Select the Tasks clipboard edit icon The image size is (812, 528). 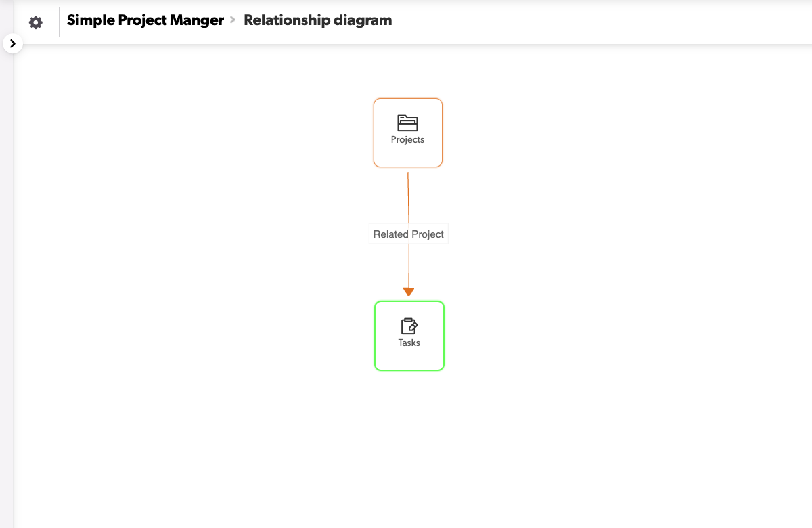tap(409, 326)
